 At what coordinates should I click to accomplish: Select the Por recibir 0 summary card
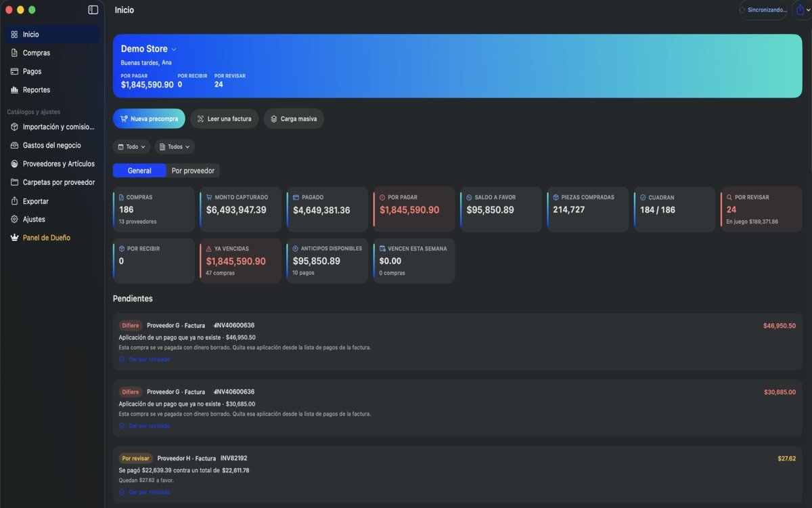click(154, 261)
